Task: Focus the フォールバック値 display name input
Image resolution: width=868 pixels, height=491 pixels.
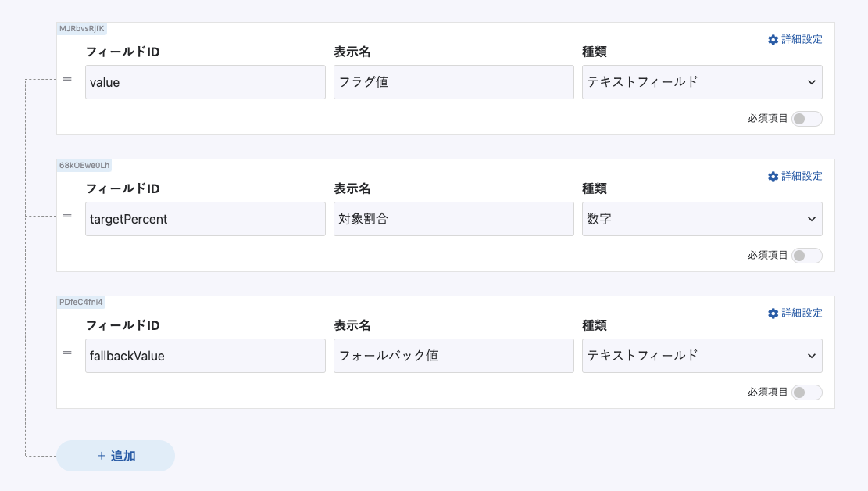Action: click(x=453, y=356)
